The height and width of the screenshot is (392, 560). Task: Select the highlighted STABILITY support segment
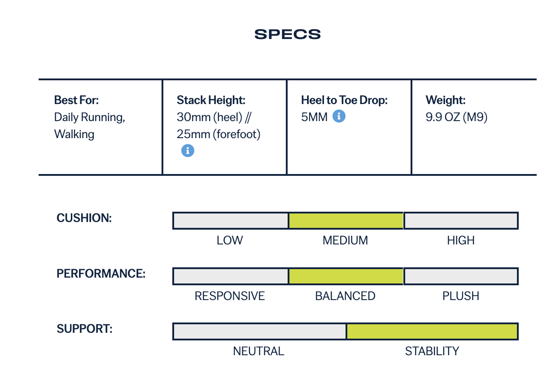432,331
